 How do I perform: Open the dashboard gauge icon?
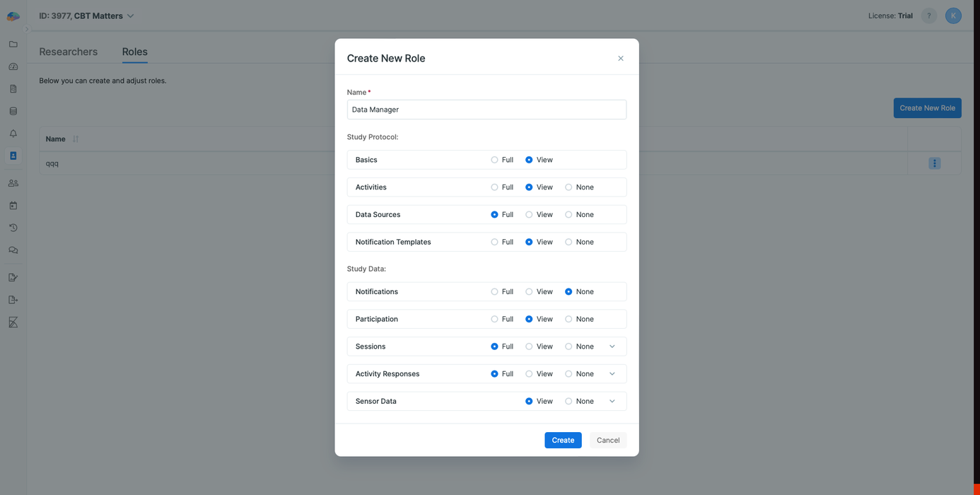[x=13, y=66]
